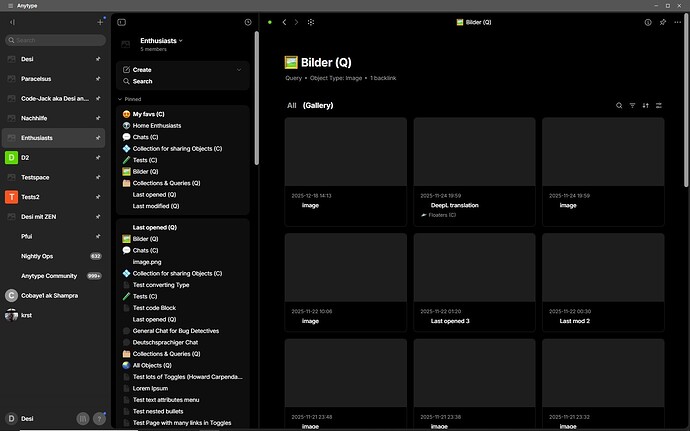Click the gallery icon next to Desi profile
Image resolution: width=690 pixels, height=431 pixels.
(83, 419)
